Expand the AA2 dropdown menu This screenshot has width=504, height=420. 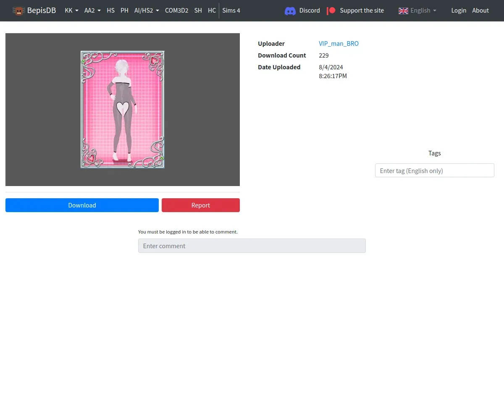tap(92, 10)
